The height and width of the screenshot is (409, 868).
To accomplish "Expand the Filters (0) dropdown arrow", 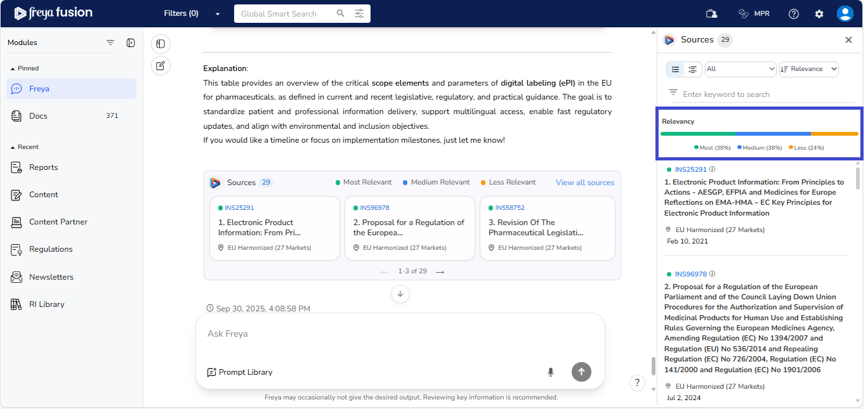I will click(x=218, y=14).
